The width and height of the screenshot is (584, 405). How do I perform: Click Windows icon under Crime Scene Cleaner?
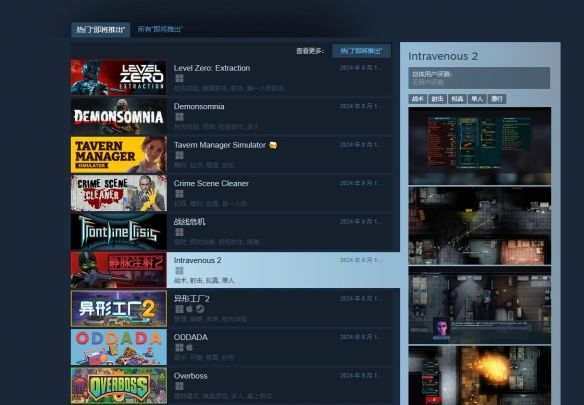tap(179, 194)
